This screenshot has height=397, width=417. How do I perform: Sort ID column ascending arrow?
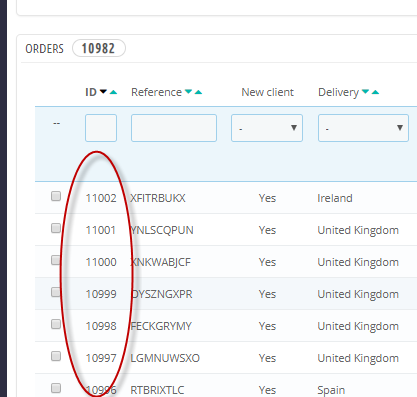[x=113, y=92]
